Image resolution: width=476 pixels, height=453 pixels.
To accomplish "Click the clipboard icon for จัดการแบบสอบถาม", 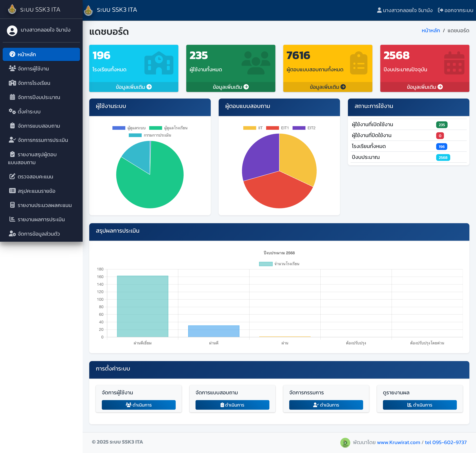I will [x=12, y=125].
